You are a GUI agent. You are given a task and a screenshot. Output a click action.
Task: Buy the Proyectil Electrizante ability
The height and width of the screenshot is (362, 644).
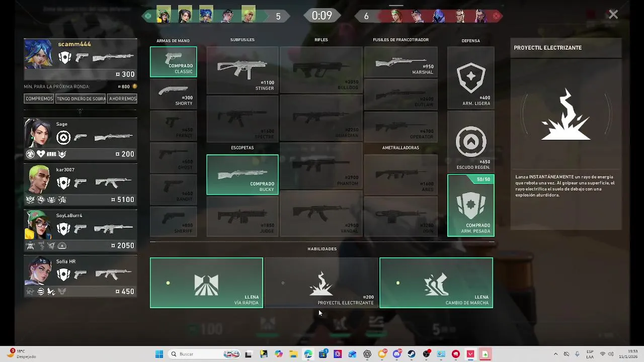pos(321,283)
